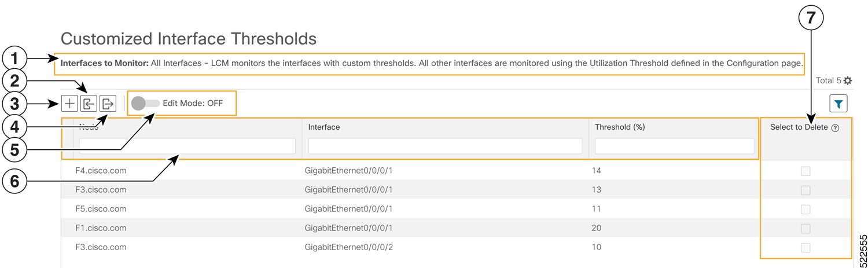Click the Interface filter input field
Viewport: 868px width, 268px height.
coord(445,146)
